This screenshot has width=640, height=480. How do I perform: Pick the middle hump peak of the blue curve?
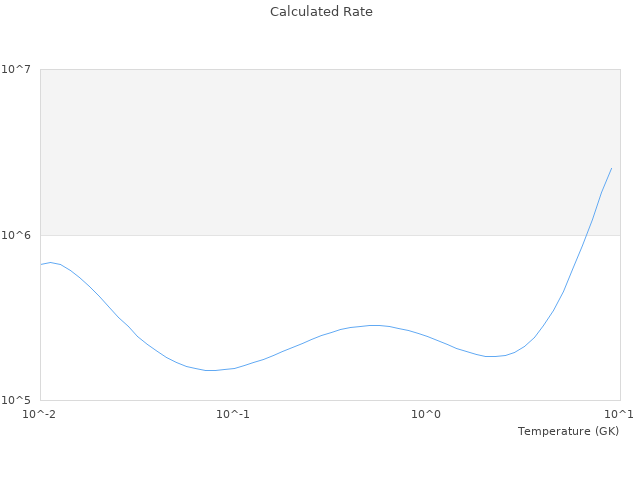click(x=375, y=325)
